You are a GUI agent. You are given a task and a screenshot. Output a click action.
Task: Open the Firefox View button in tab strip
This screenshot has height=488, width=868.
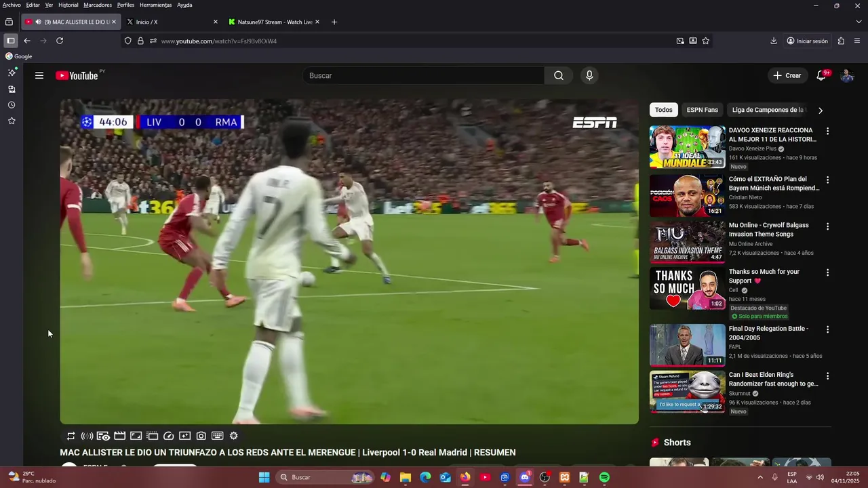(9, 22)
